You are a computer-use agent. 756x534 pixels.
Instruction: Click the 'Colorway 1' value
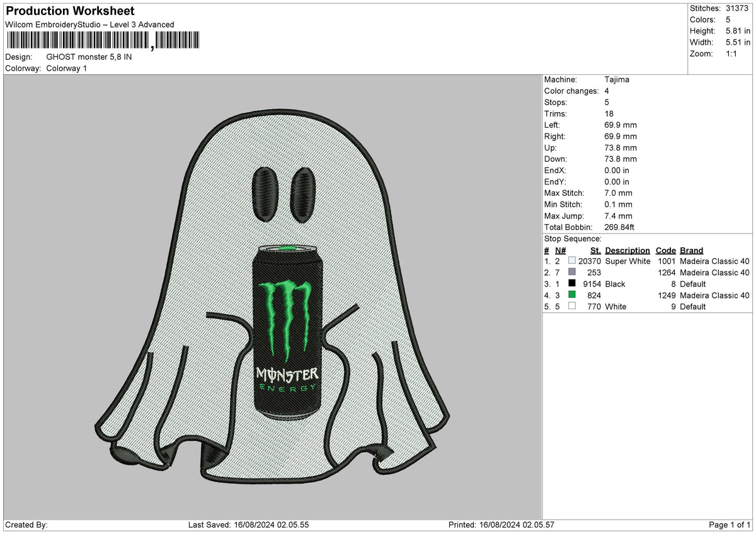click(x=67, y=68)
